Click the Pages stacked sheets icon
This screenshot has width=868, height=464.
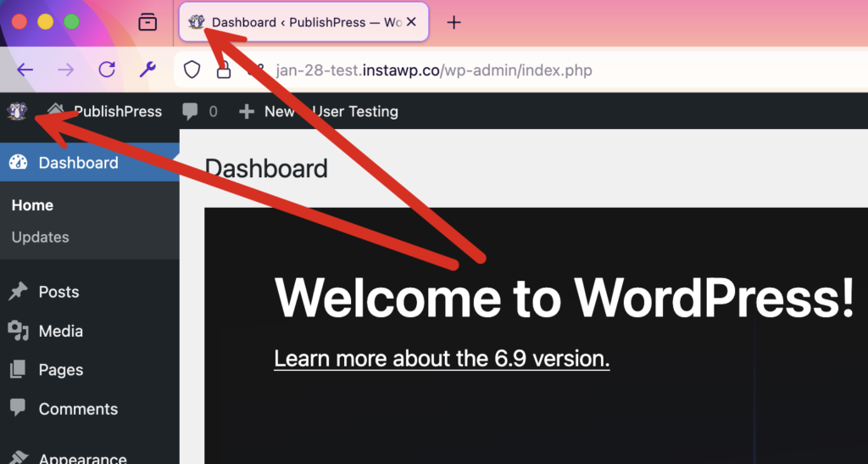[18, 369]
